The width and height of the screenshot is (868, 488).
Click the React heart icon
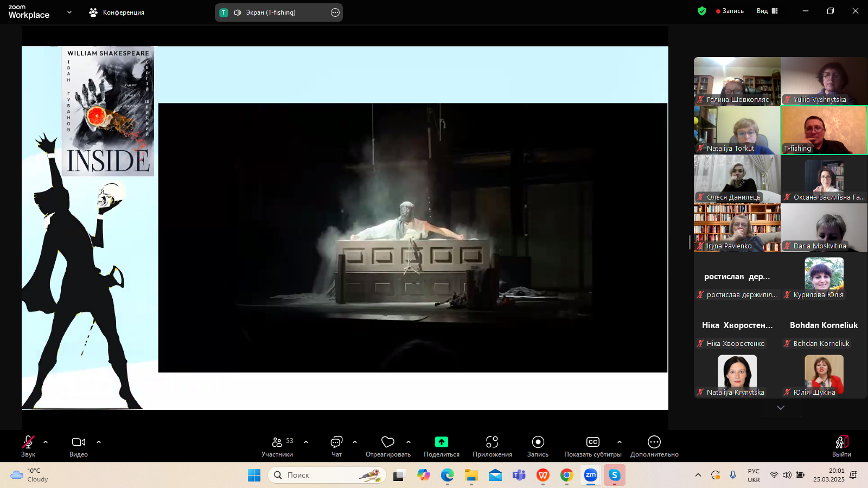(387, 442)
